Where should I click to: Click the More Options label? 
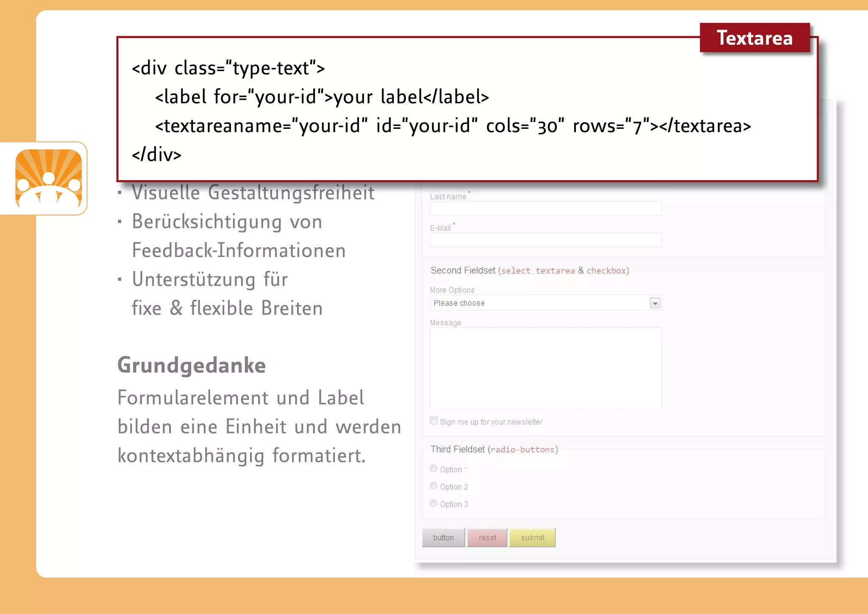pos(452,290)
